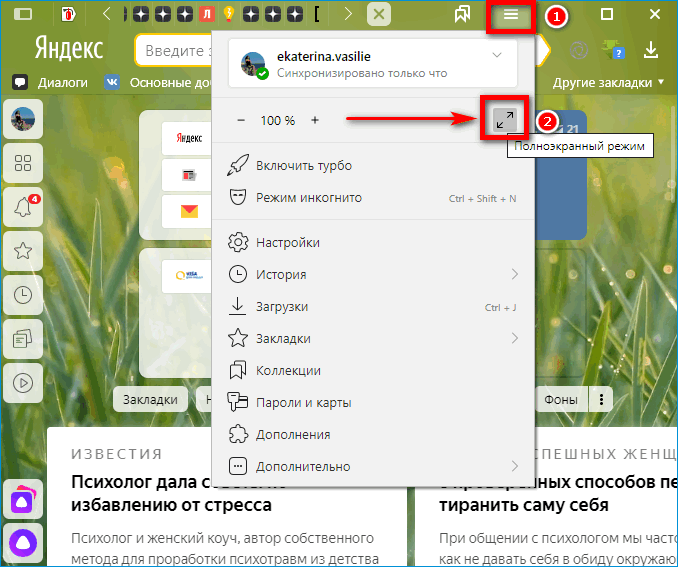Screen dimensions: 678x567
Task: Expand the Дополнительно submenu
Action: (x=373, y=466)
